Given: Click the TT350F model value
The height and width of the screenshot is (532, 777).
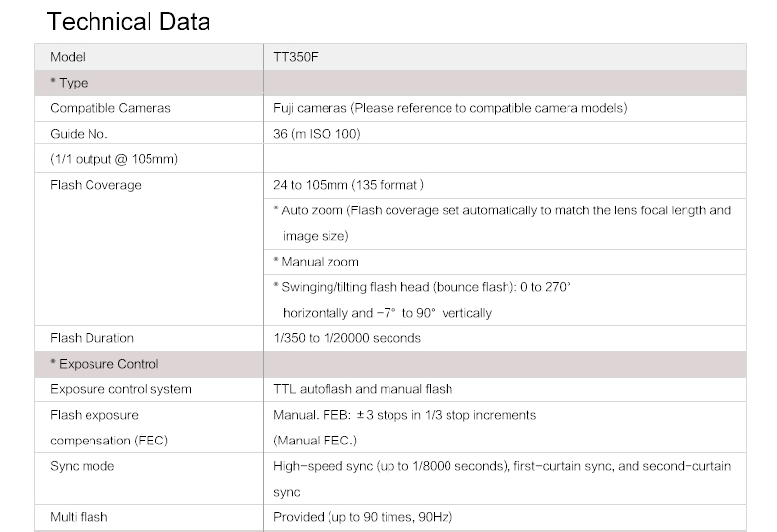Looking at the screenshot, I should tap(296, 57).
